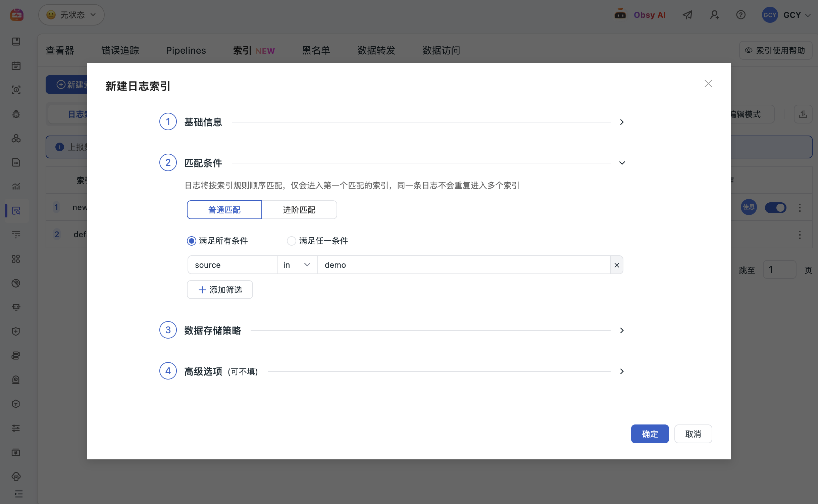Click the 佳思 badge in first row
Viewport: 818px width, 504px height.
pyautogui.click(x=749, y=208)
